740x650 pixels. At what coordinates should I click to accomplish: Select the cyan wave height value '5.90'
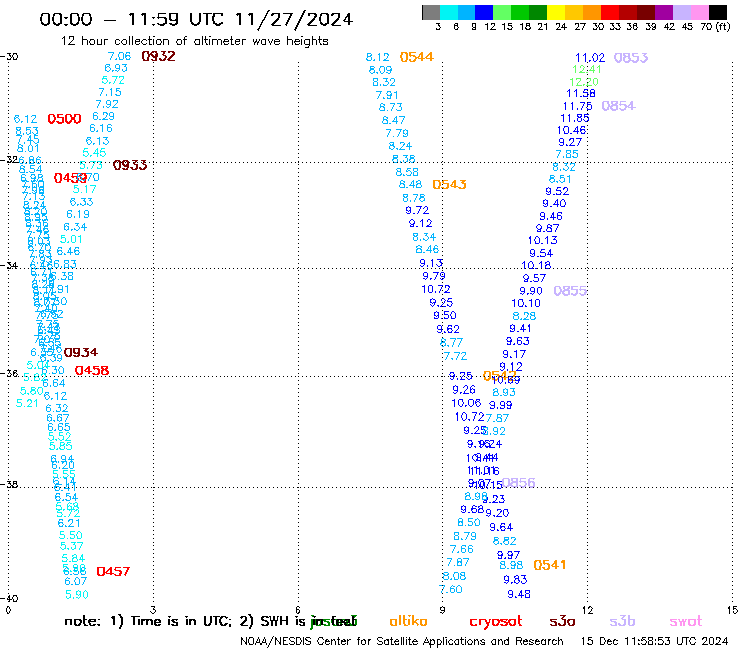point(76,595)
